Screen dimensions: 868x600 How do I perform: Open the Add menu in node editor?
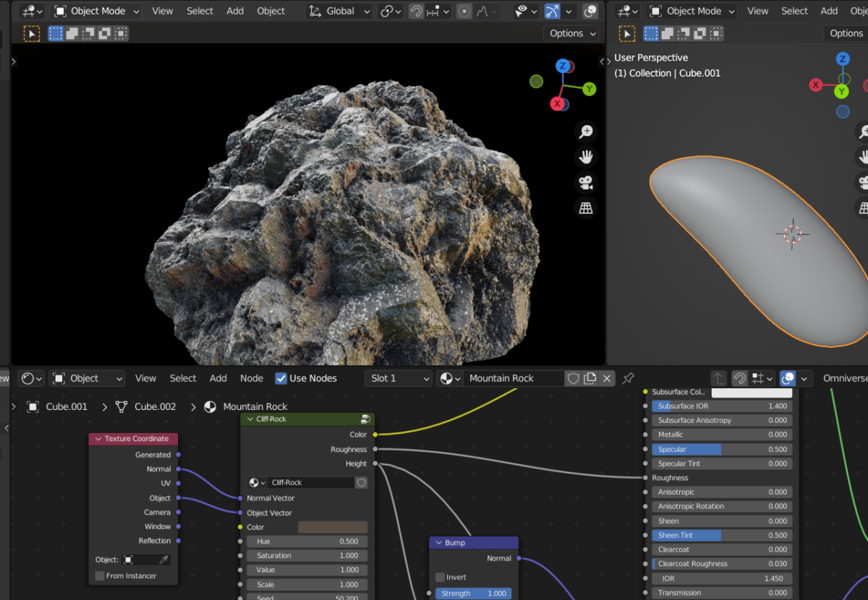click(218, 378)
